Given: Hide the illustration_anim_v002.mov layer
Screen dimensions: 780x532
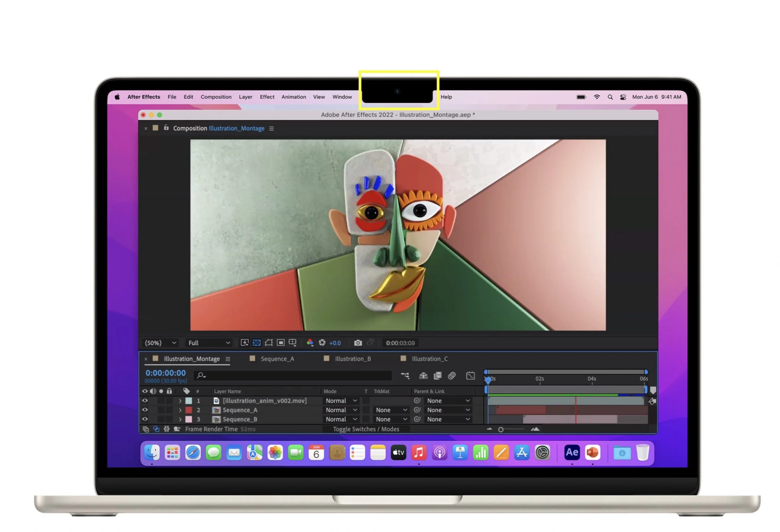Looking at the screenshot, I should (x=145, y=401).
